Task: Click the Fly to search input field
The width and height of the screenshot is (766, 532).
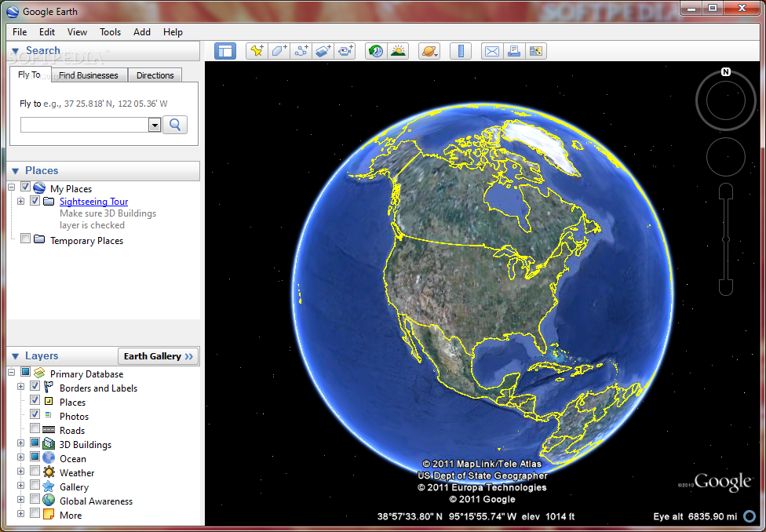Action: pos(85,125)
